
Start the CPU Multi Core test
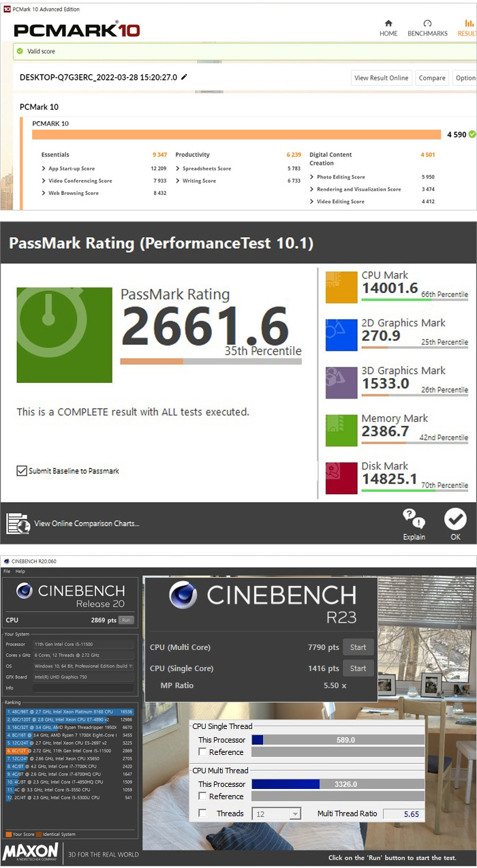(358, 647)
